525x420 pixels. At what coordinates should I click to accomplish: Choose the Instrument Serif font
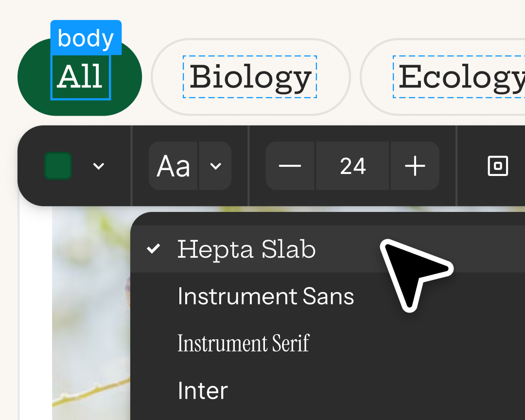pos(244,343)
